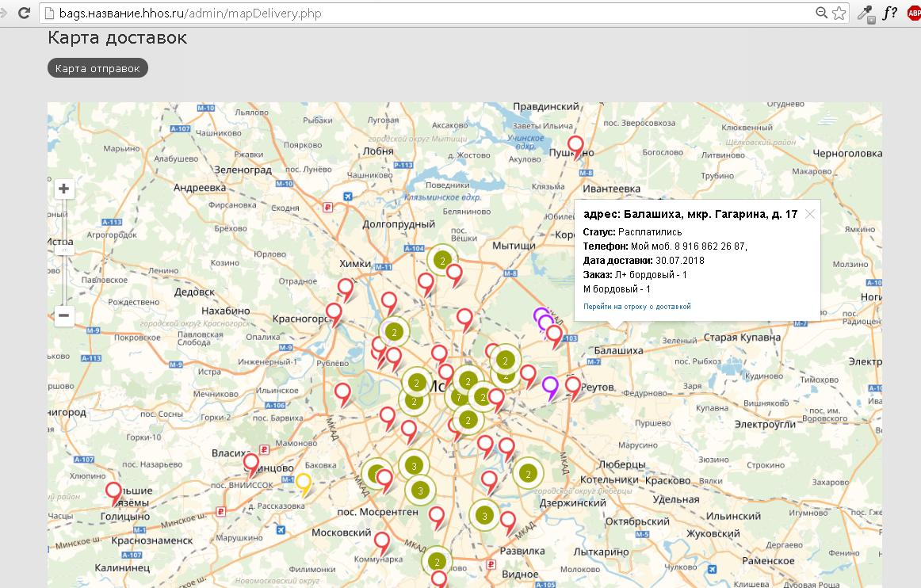Open the cluster marker showing 7
The width and height of the screenshot is (921, 588).
pos(459,398)
